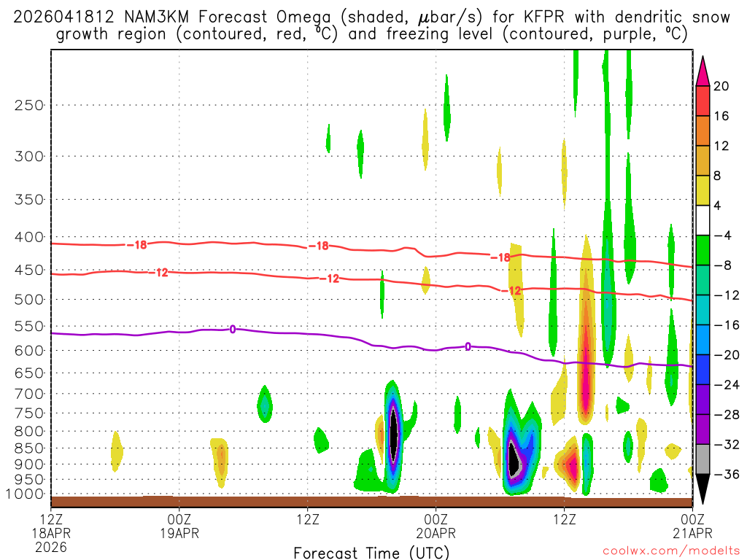Screen dimensions: 747x560
Task: Click the 21APR date label on time axis
Action: tap(693, 533)
